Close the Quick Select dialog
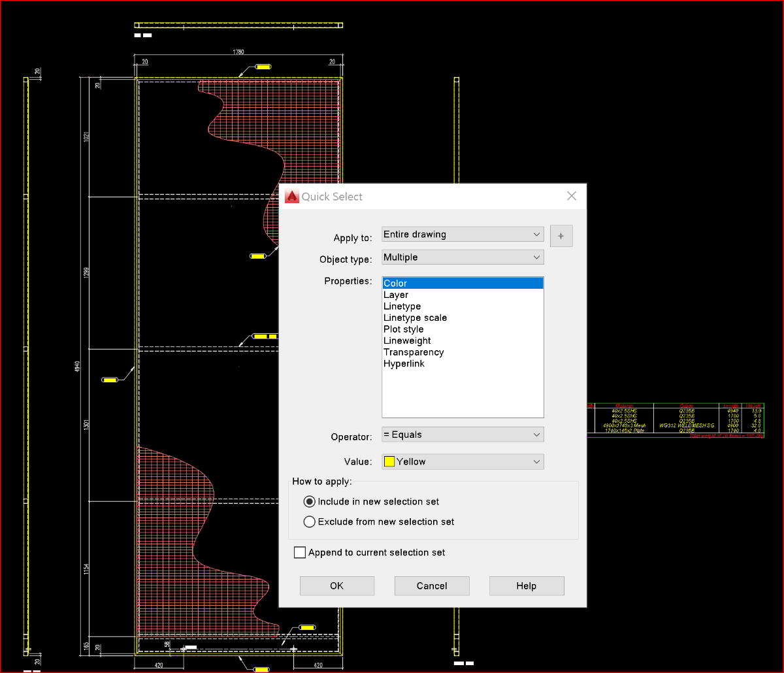 coord(571,196)
